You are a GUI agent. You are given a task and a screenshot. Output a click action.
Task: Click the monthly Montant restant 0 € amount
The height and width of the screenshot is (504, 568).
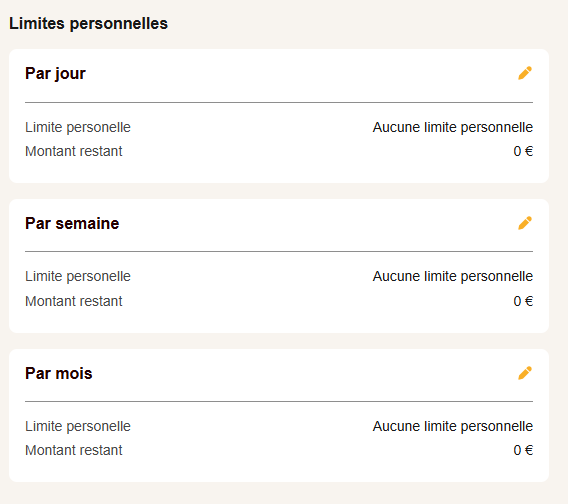(523, 450)
